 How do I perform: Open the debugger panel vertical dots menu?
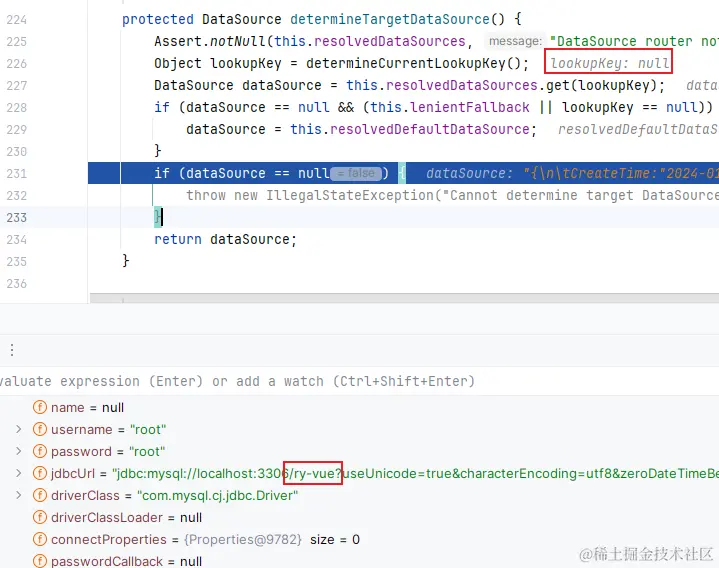pos(12,350)
